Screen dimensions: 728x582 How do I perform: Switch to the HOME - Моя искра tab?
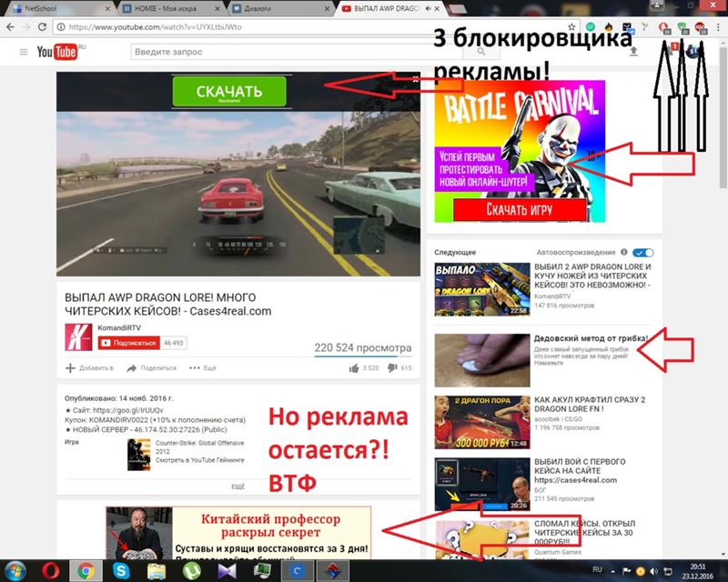pyautogui.click(x=172, y=8)
